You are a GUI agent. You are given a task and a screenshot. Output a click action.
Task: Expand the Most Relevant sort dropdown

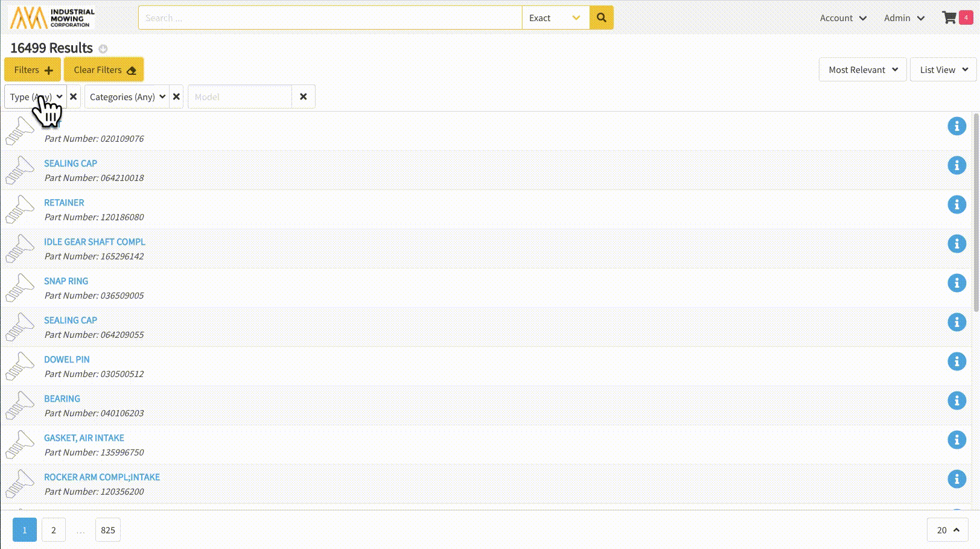click(x=862, y=70)
